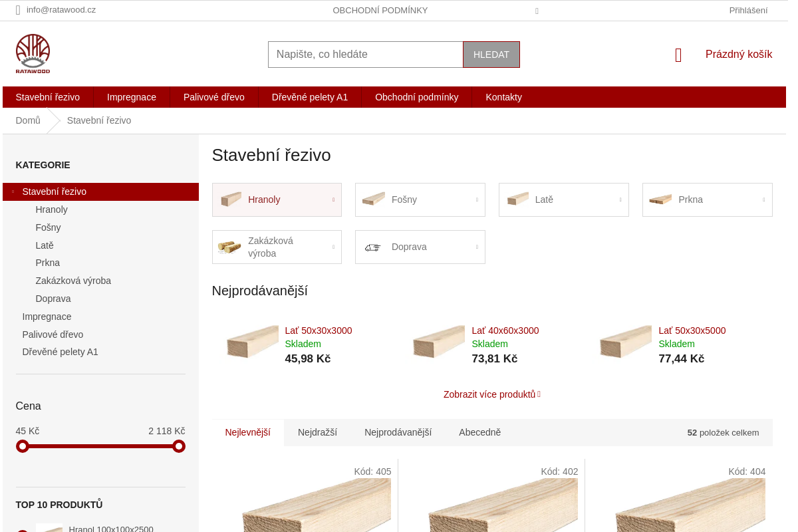798x532 pixels.
Task: Open the Hranoly category tile
Action: [x=277, y=199]
